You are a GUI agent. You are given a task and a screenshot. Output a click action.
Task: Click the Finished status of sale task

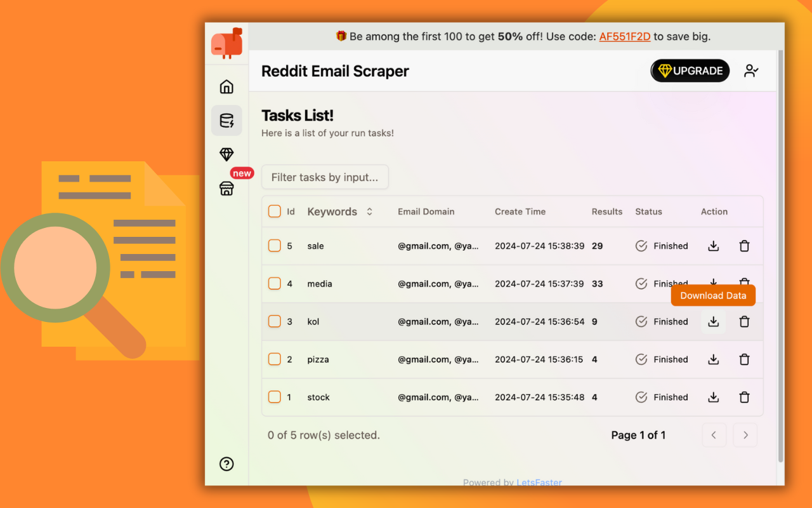[662, 246]
